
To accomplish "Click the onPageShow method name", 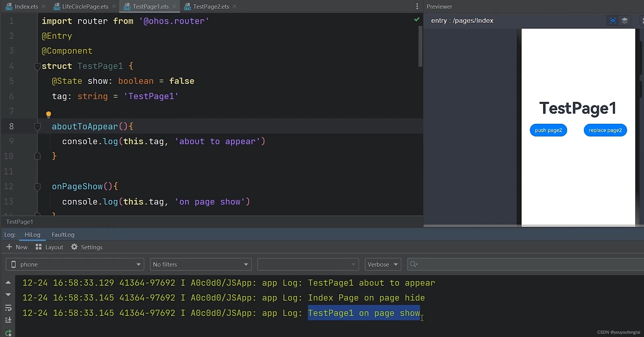I will click(77, 186).
